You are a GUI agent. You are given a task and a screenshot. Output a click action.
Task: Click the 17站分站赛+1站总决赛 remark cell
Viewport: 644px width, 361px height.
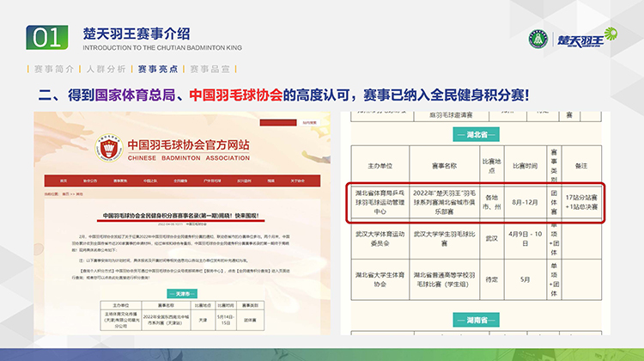[x=581, y=202]
